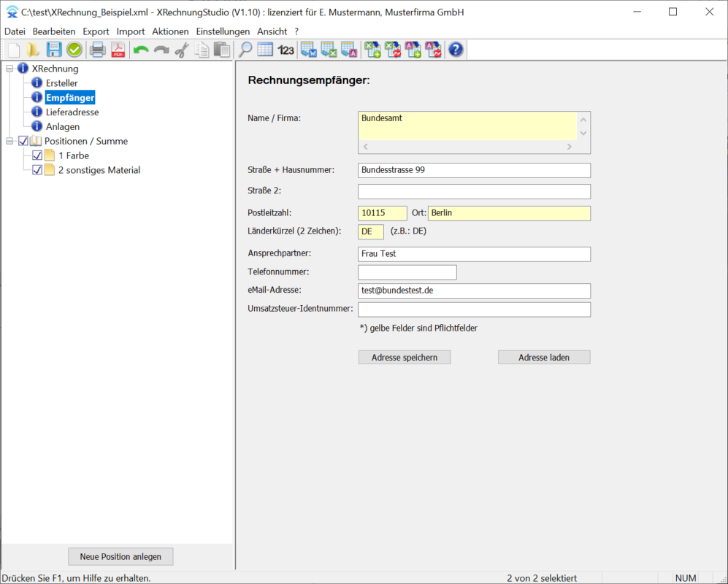Select Lieferadresse in the tree
The height and width of the screenshot is (584, 728).
tap(72, 112)
